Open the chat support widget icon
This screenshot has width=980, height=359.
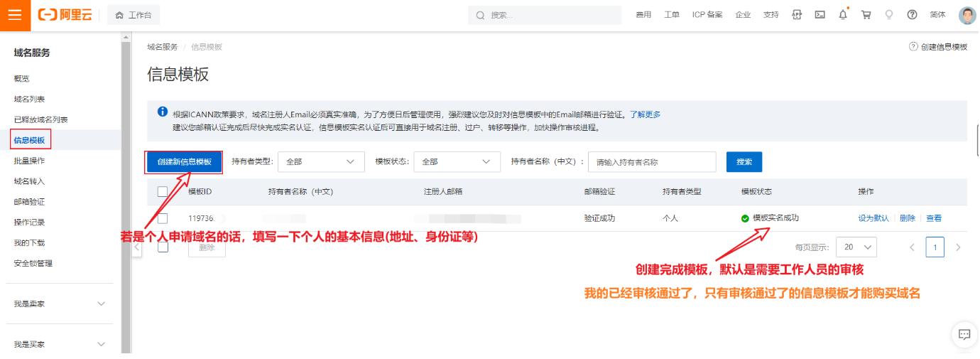point(964,334)
